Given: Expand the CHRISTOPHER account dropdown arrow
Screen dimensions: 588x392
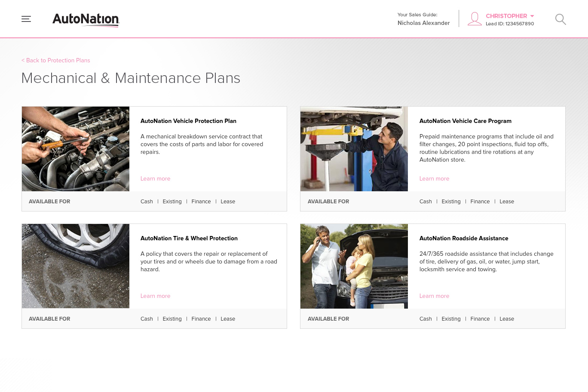Looking at the screenshot, I should (x=532, y=16).
